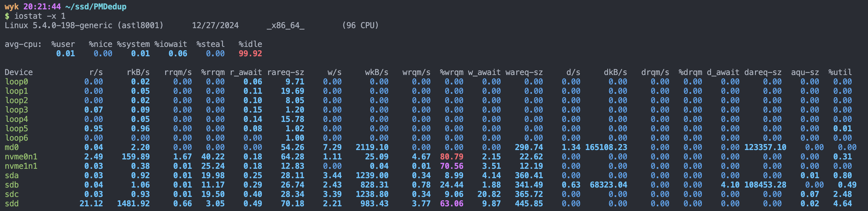Click the timestamp 20:21:44 in the prompt
The width and height of the screenshot is (868, 211).
coord(42,7)
